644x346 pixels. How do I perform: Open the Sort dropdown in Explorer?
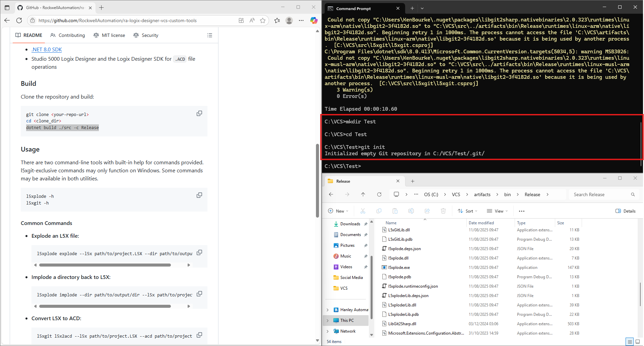(468, 211)
